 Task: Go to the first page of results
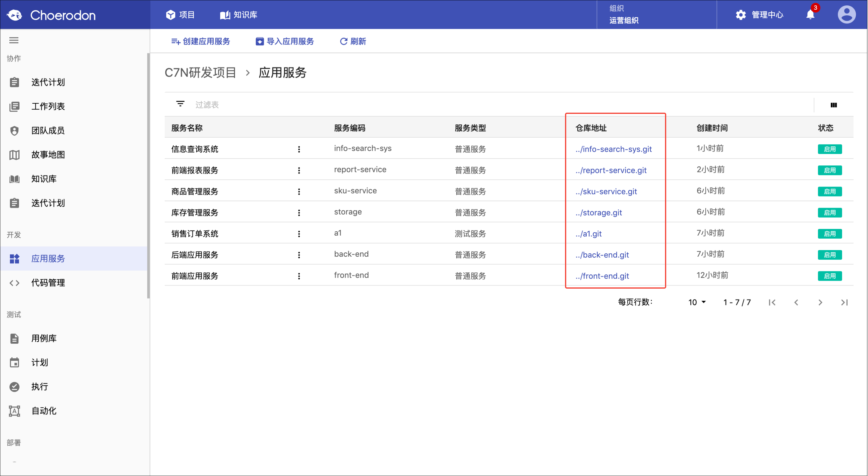tap(772, 302)
